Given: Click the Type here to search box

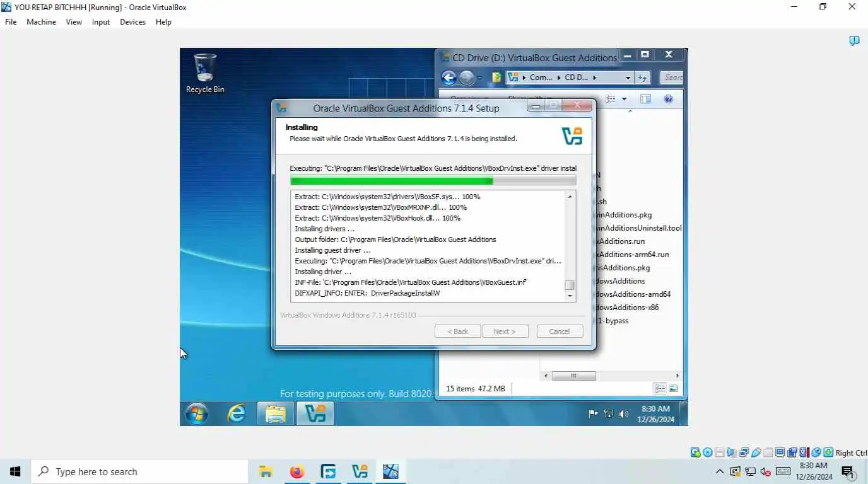Looking at the screenshot, I should [x=139, y=471].
